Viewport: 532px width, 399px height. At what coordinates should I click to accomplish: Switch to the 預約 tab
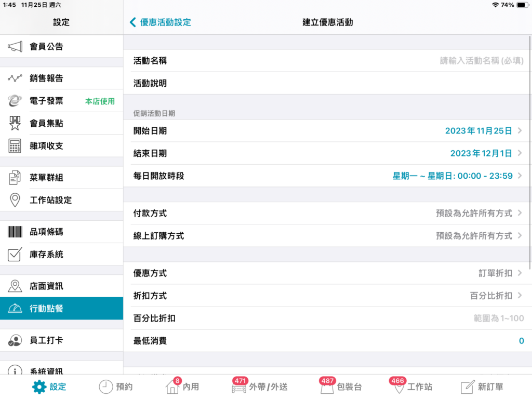tap(116, 387)
